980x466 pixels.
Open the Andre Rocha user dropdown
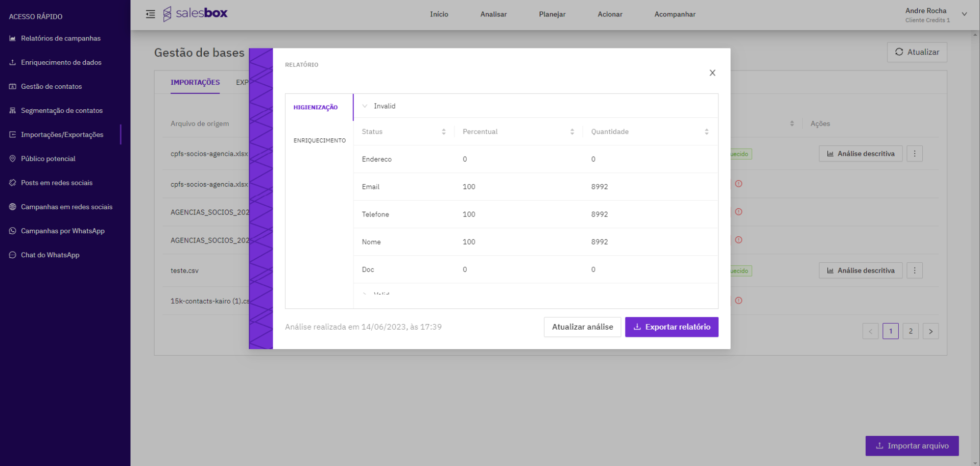964,14
